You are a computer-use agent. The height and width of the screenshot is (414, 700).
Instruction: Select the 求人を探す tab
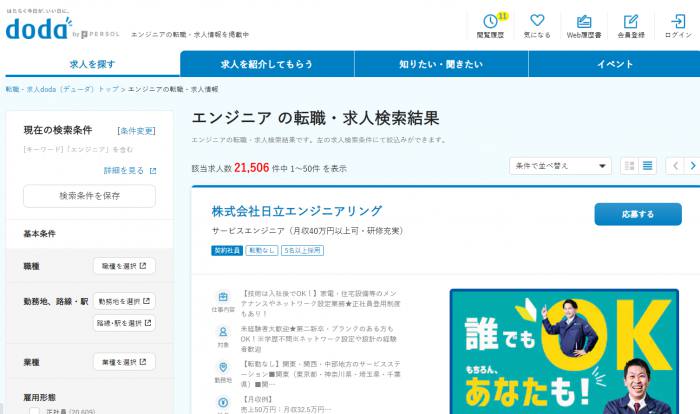[x=92, y=64]
